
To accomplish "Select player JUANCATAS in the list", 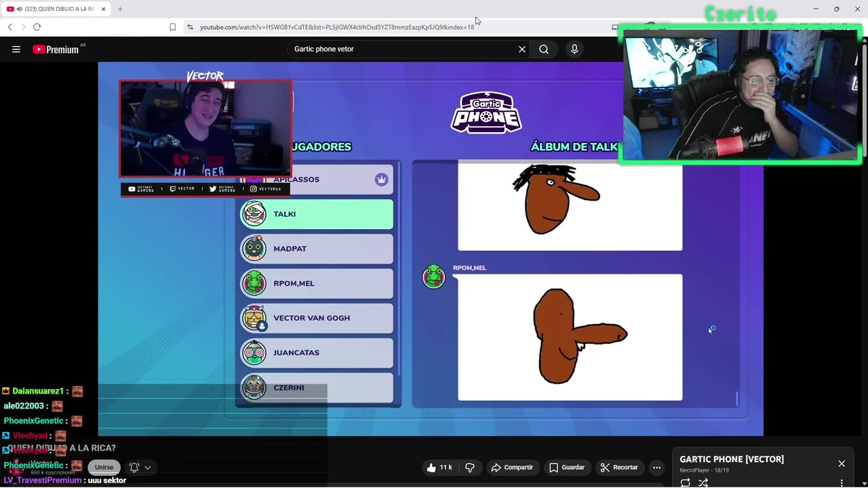I will point(317,352).
